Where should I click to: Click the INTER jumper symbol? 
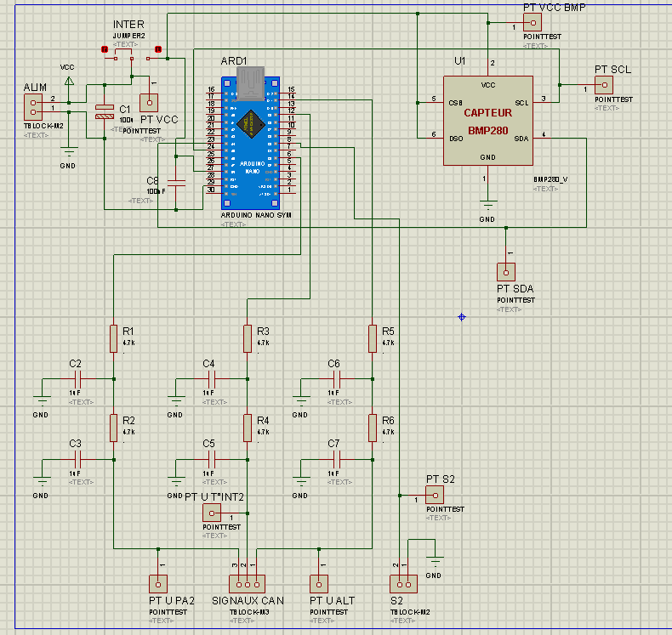tap(132, 54)
